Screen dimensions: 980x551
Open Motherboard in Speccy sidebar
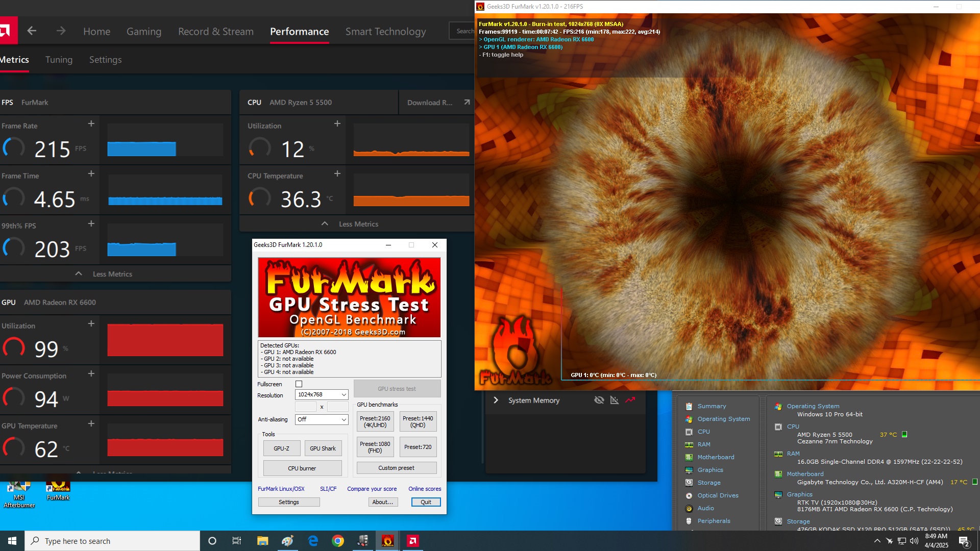coord(716,457)
